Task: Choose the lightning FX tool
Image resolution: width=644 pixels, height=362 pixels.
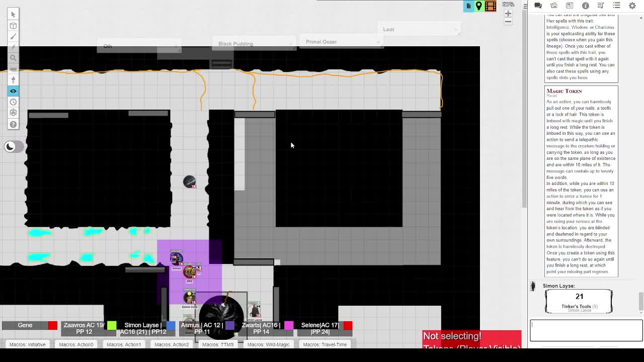Action: [x=13, y=47]
